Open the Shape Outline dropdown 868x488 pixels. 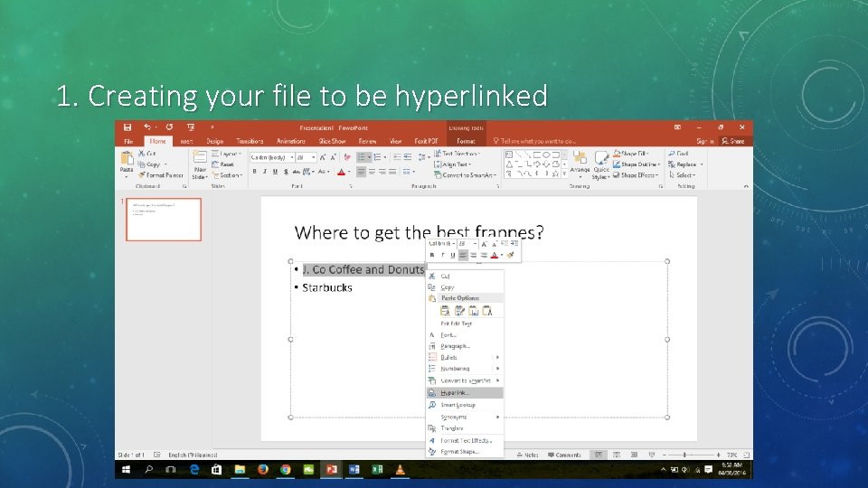pos(636,164)
